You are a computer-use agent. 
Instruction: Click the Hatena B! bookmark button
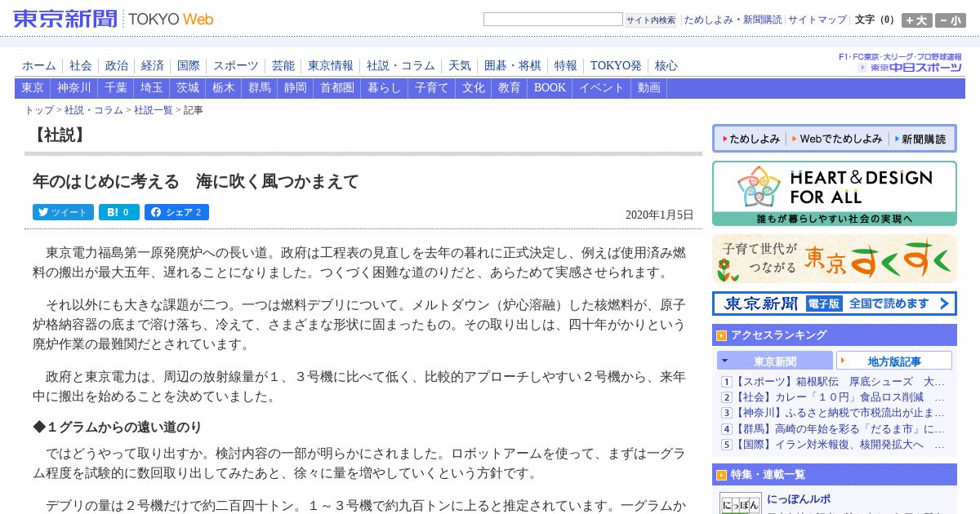(119, 212)
